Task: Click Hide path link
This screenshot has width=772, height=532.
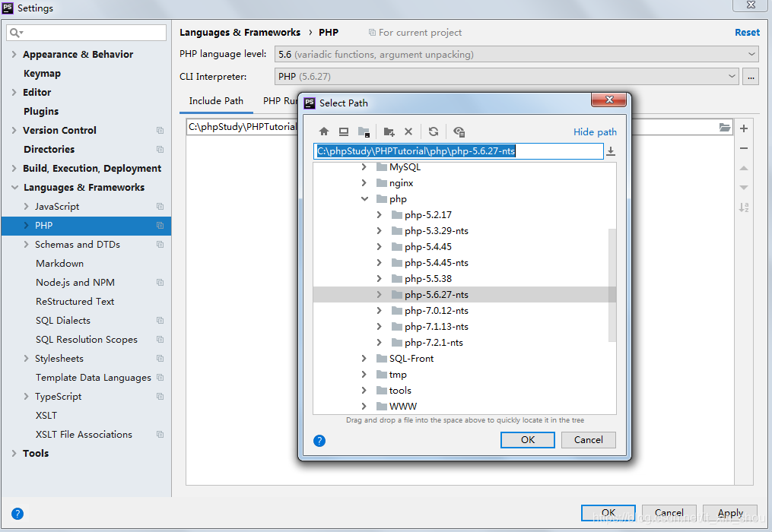Action: click(595, 132)
